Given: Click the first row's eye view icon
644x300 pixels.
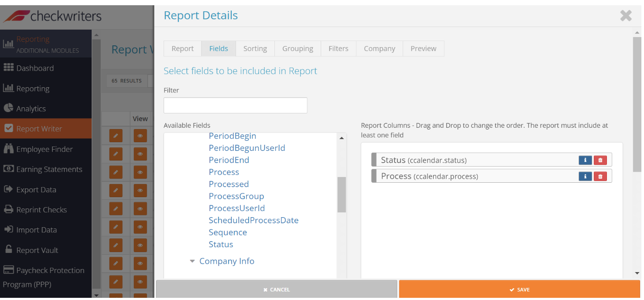Looking at the screenshot, I should click(x=140, y=136).
